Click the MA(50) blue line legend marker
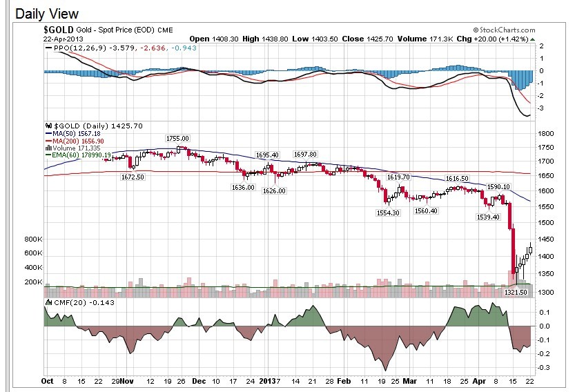Screen dimensions: 575x392 (x=47, y=134)
